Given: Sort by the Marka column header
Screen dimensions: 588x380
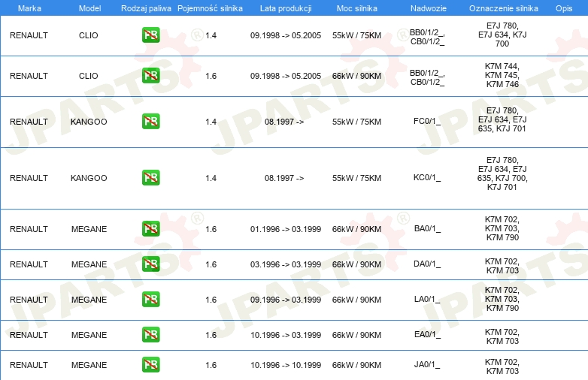Looking at the screenshot, I should pos(29,8).
